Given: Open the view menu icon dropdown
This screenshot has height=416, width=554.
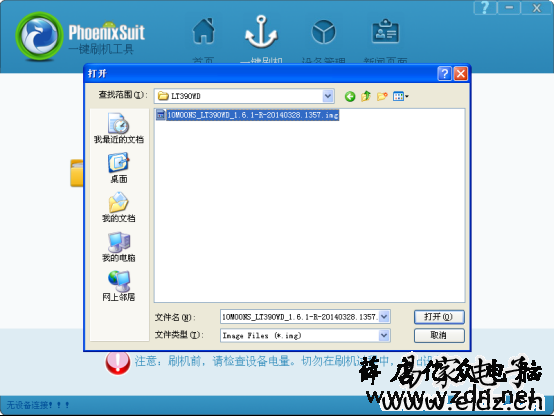Looking at the screenshot, I should point(401,96).
